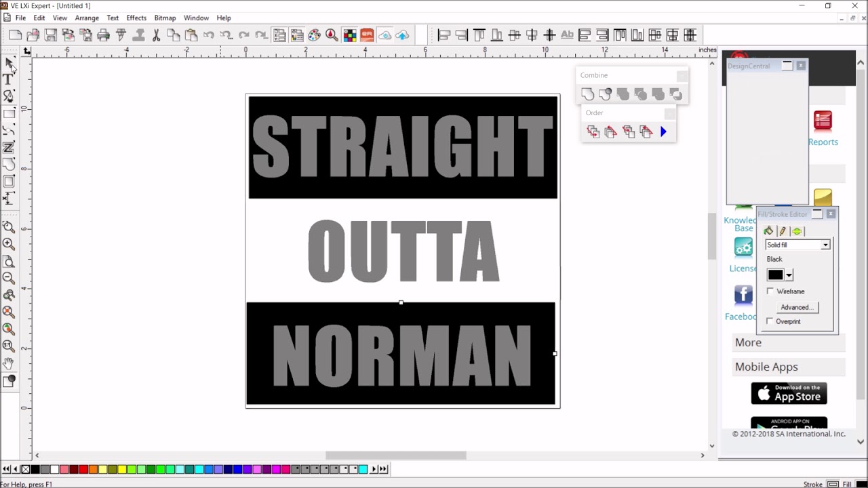Screen dimensions: 868x488
Task: Open the Stroke tab pen icon
Action: click(x=783, y=231)
